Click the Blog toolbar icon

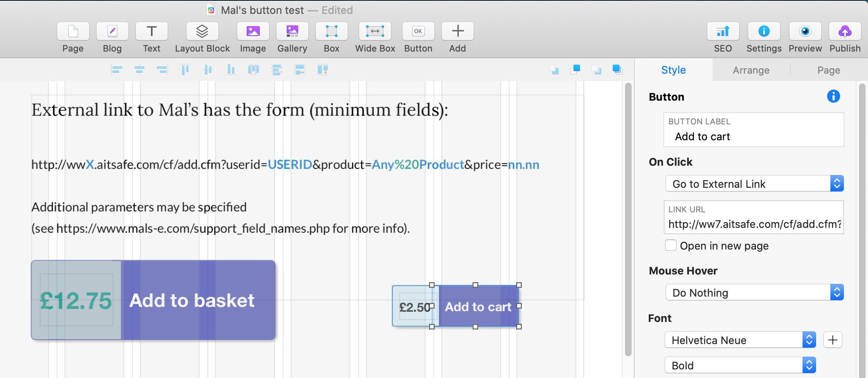112,32
